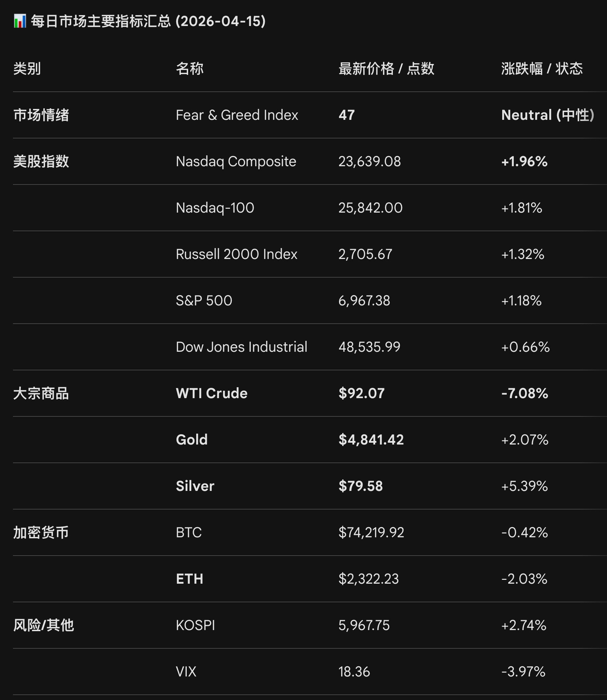Click the 类别 column header

(x=27, y=69)
